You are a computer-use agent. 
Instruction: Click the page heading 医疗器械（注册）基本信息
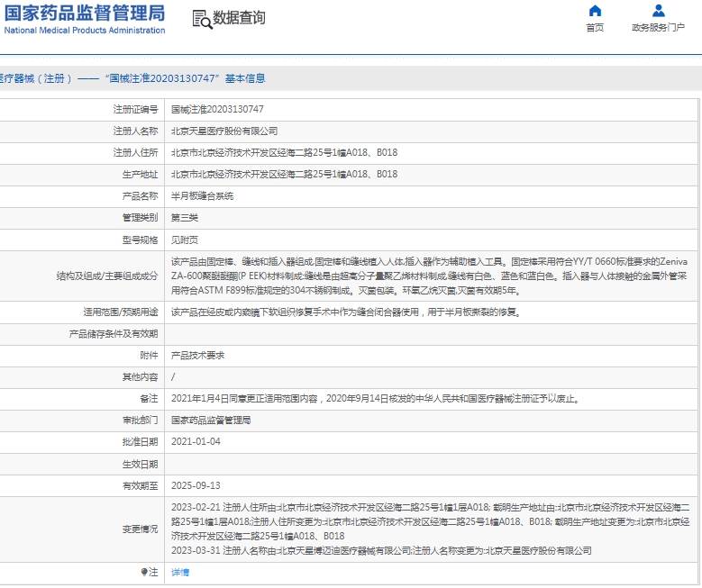point(132,78)
